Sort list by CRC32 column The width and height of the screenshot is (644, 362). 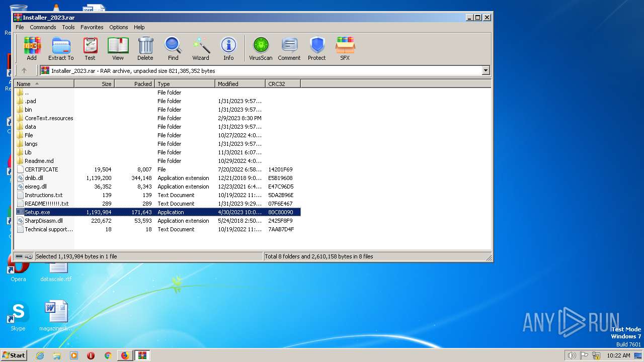(283, 84)
